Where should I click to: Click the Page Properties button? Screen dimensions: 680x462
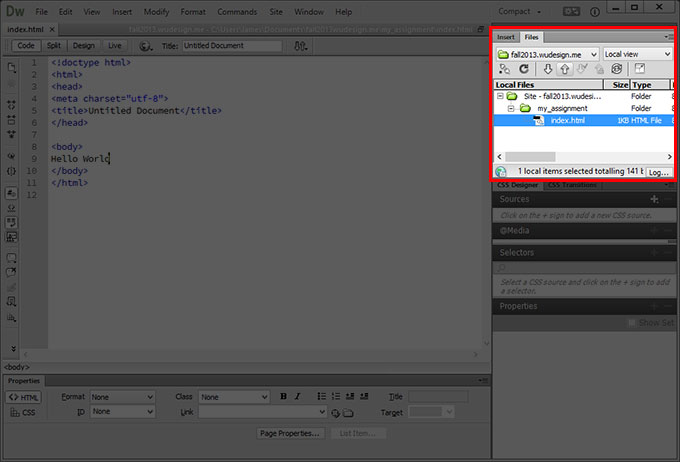point(290,433)
